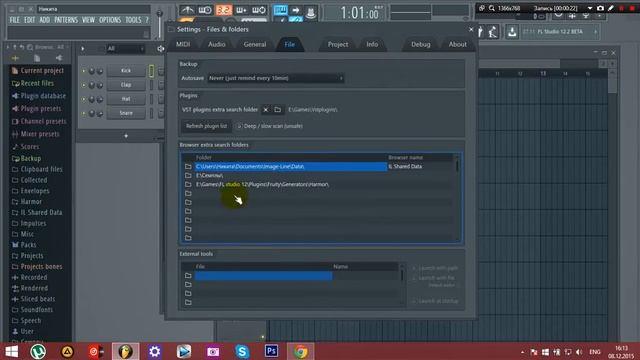Screen dimensions: 640x360
Task: Expand the Recent files folder
Action: [x=33, y=83]
